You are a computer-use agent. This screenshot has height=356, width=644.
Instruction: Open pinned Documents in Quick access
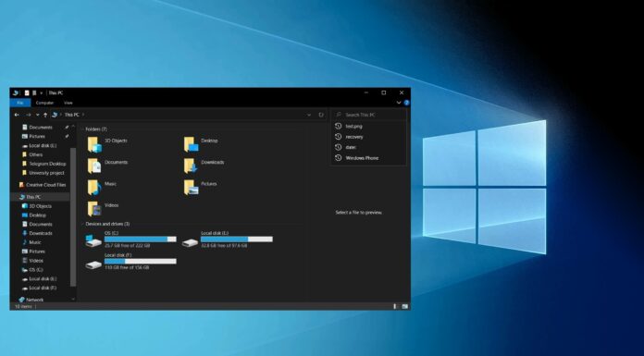41,128
